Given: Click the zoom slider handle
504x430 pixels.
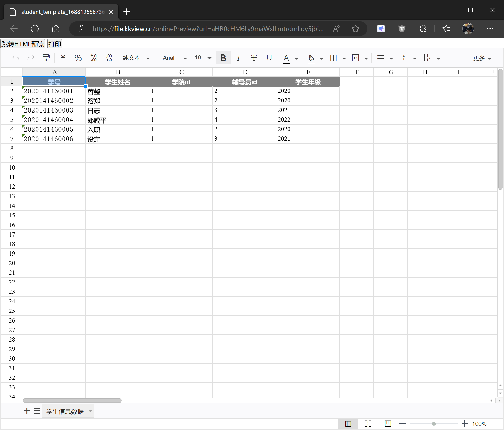Looking at the screenshot, I should pos(434,424).
